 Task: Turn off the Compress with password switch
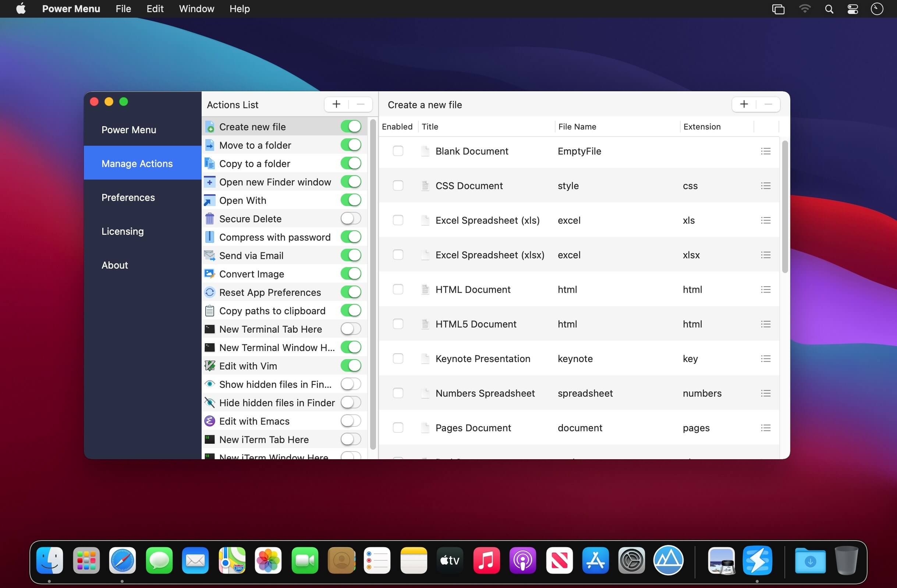coord(351,237)
